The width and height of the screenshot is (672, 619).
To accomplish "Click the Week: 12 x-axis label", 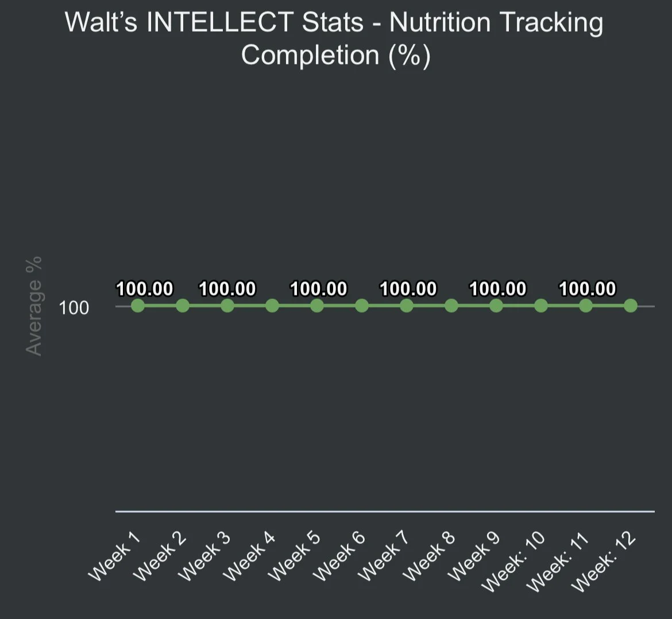I will click(x=604, y=562).
